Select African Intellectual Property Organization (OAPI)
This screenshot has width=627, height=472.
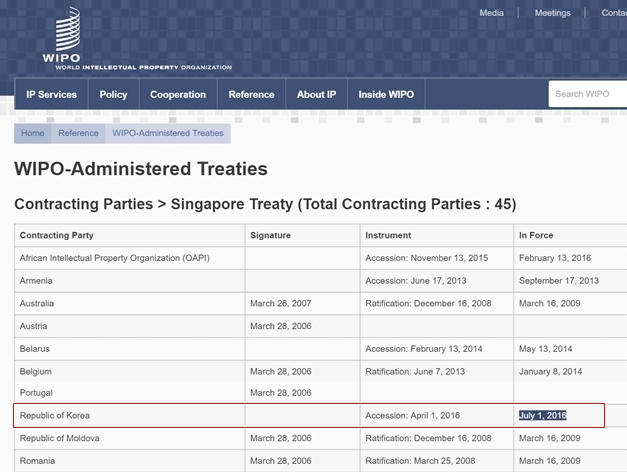point(115,258)
